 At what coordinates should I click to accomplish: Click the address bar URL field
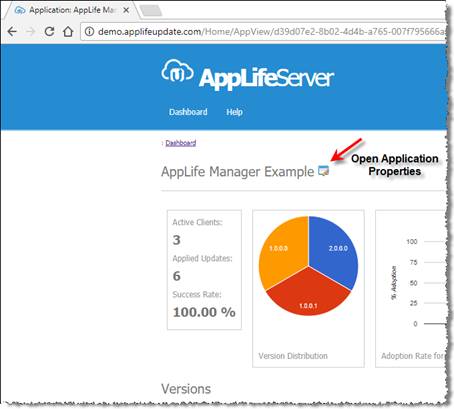tap(263, 32)
